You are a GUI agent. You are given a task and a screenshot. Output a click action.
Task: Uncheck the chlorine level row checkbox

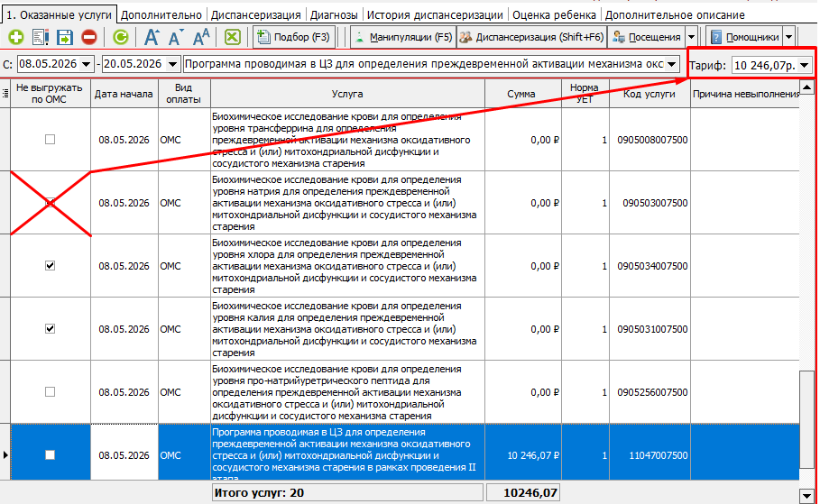[50, 266]
